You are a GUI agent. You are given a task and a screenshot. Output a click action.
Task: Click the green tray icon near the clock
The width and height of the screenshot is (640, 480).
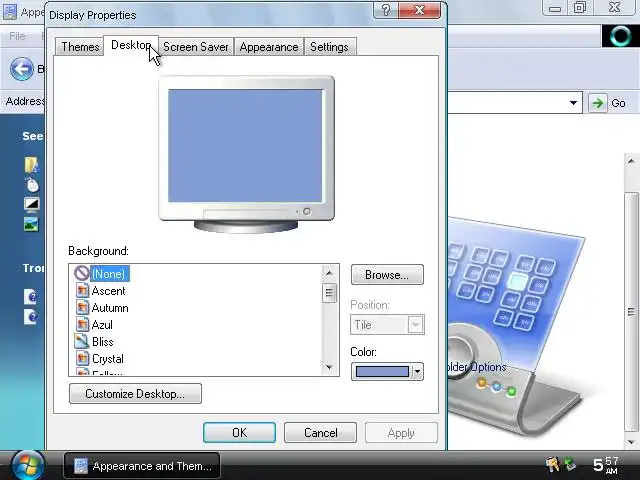570,464
